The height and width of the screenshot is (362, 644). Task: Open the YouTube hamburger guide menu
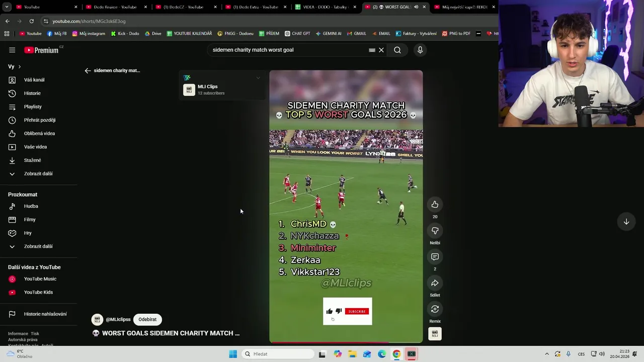tap(12, 50)
